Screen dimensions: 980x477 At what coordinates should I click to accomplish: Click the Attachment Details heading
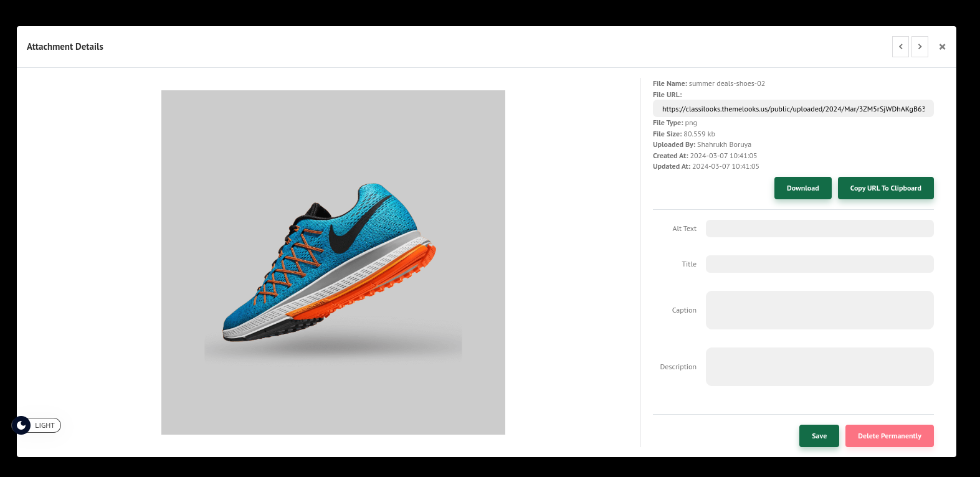coord(65,47)
